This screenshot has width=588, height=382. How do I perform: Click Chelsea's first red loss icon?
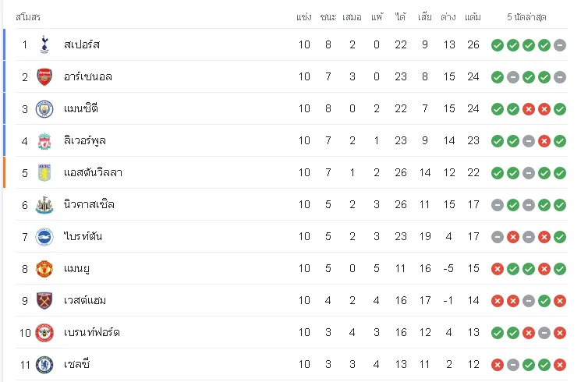tap(498, 365)
